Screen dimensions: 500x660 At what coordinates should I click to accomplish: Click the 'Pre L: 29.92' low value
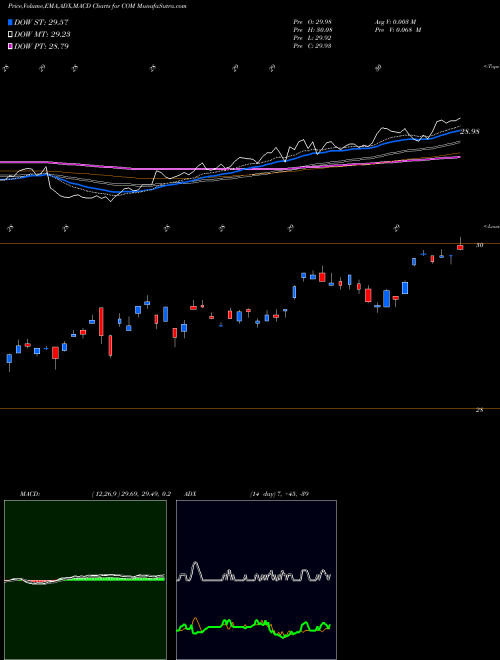click(312, 38)
